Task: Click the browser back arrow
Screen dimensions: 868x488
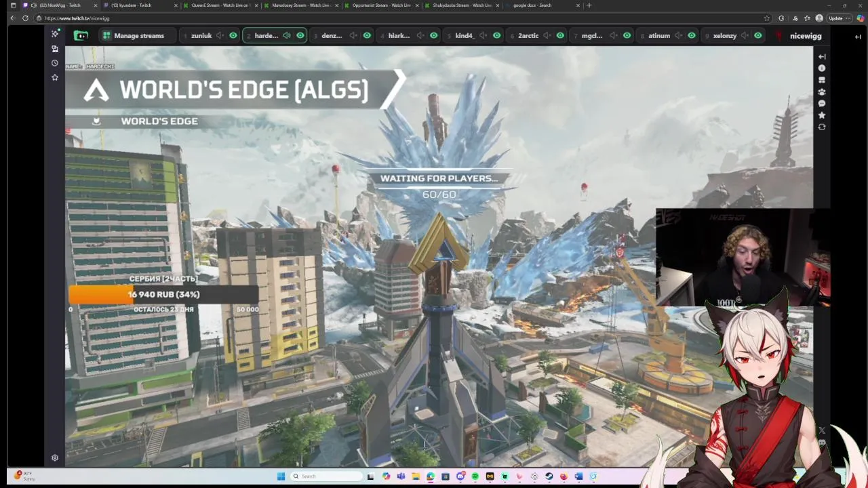Action: pyautogui.click(x=13, y=18)
